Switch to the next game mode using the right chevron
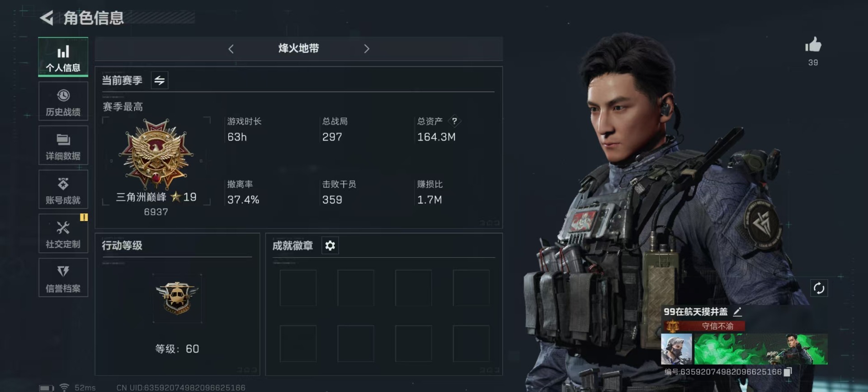Image resolution: width=868 pixels, height=392 pixels. tap(366, 49)
